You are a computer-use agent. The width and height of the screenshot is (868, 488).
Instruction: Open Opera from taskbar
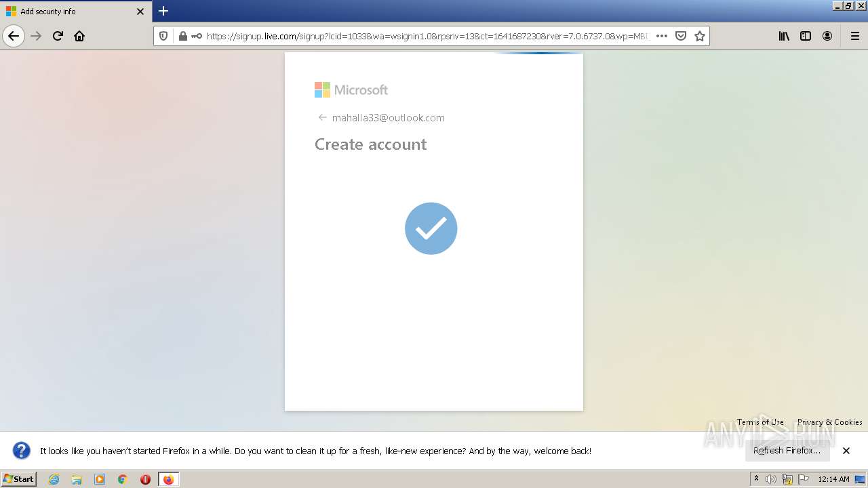pos(145,479)
